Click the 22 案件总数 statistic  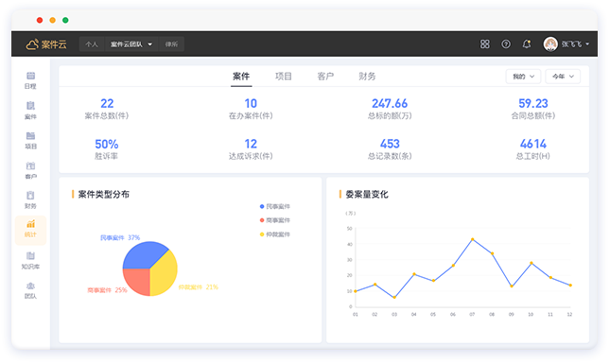(107, 109)
